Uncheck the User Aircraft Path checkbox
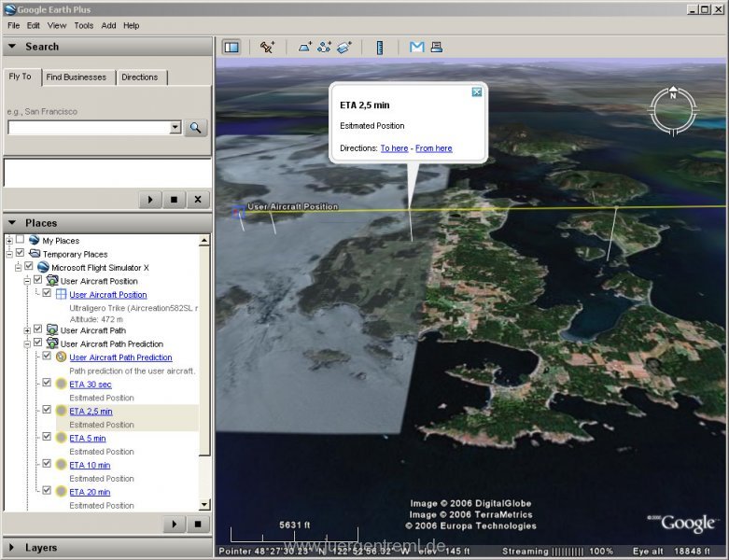Screen dimensions: 729x560 tap(37, 329)
